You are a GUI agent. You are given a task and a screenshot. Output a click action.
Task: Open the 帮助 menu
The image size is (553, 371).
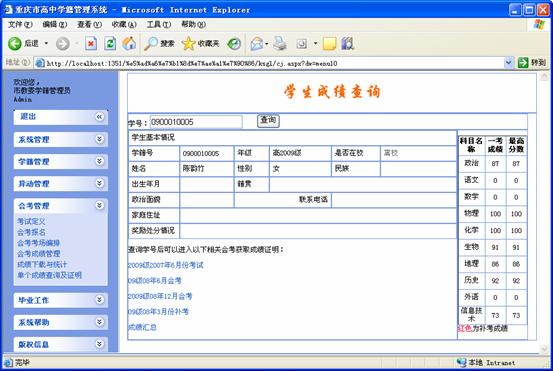pos(193,24)
